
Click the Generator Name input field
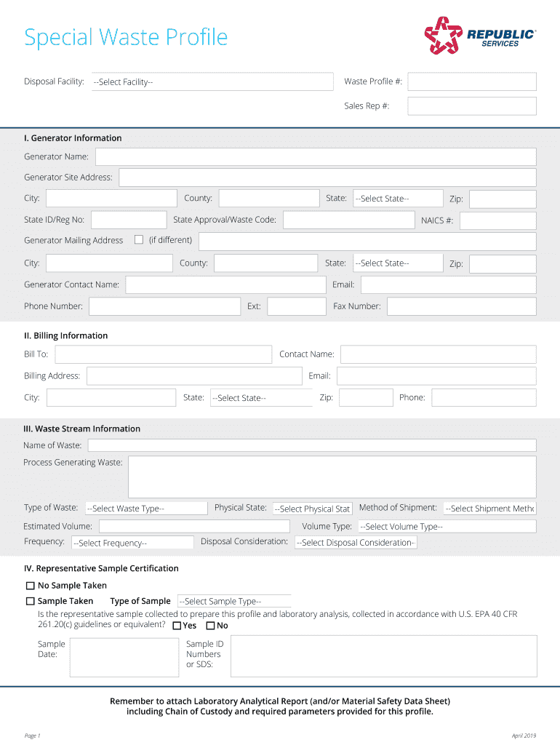pyautogui.click(x=316, y=156)
